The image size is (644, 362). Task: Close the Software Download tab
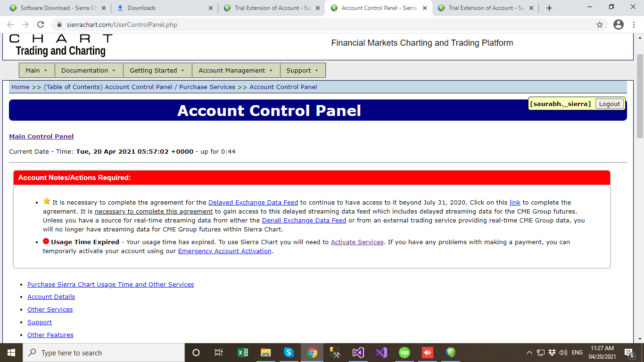[x=103, y=8]
